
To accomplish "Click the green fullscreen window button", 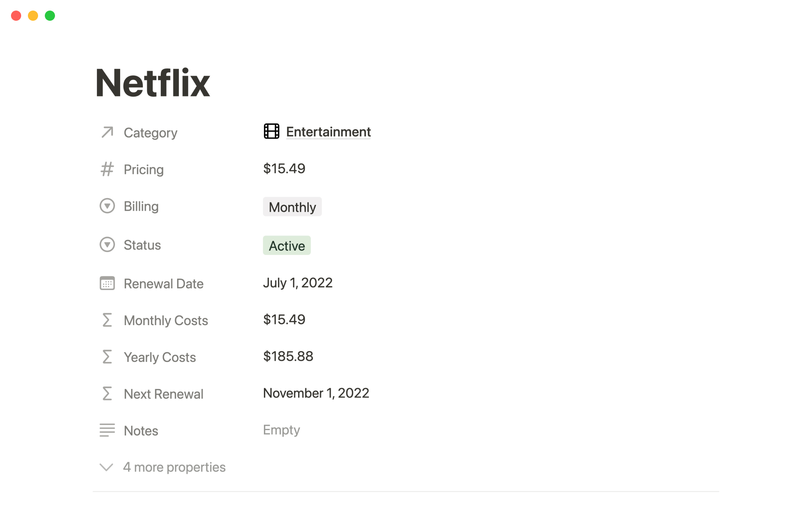I will pos(50,16).
